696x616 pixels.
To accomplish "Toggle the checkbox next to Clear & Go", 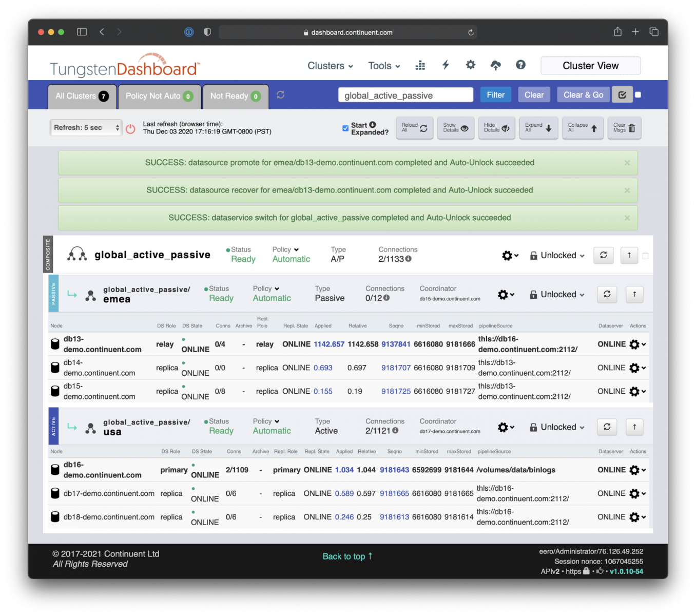I will click(638, 95).
